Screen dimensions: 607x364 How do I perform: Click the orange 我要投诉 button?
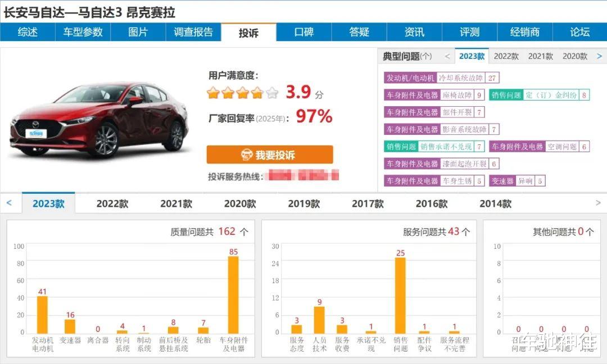pos(270,154)
